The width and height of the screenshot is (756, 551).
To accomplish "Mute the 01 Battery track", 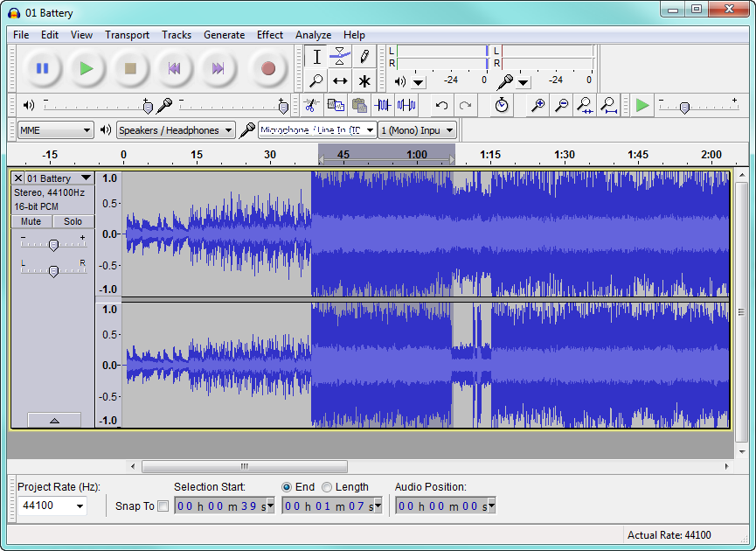I will 31,221.
